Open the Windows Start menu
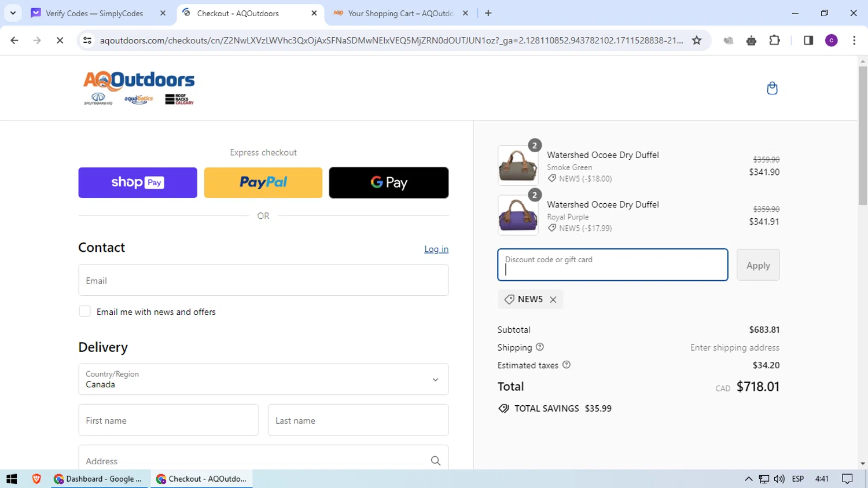 12,479
